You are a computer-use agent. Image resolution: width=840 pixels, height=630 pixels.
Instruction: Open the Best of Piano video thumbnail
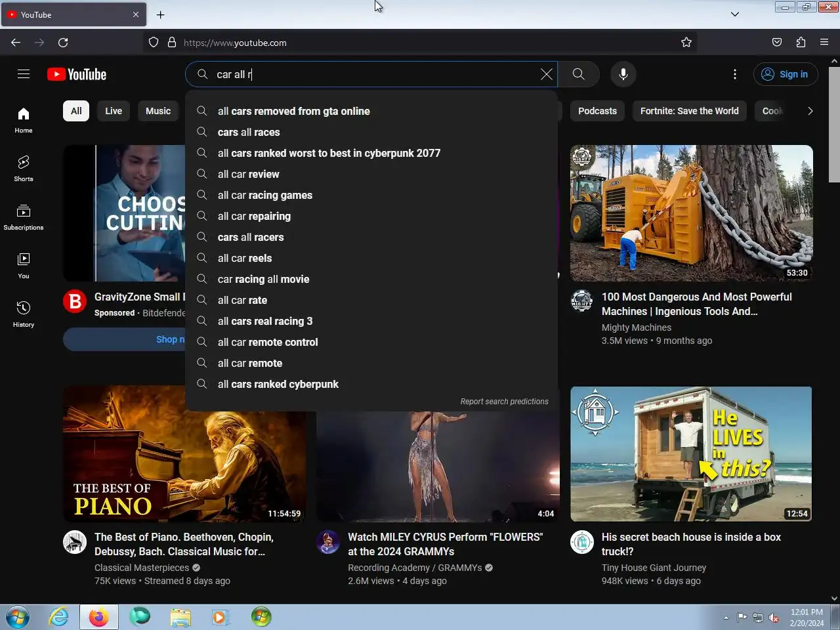(x=184, y=454)
